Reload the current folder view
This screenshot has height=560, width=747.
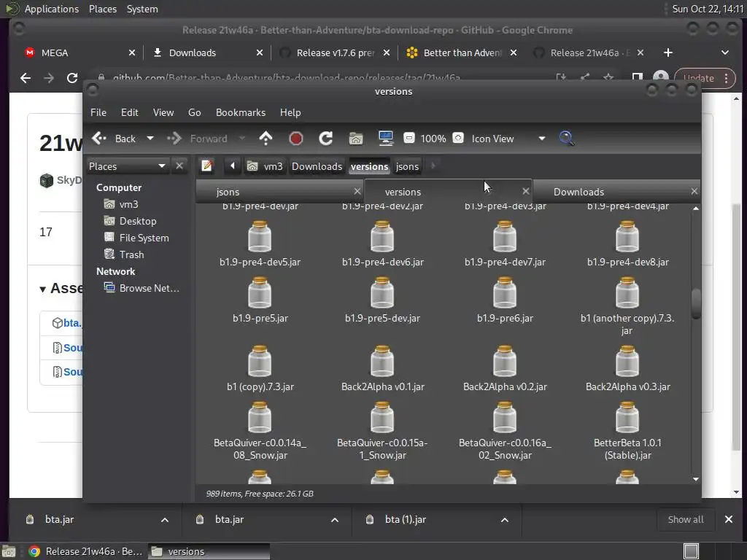click(x=326, y=139)
